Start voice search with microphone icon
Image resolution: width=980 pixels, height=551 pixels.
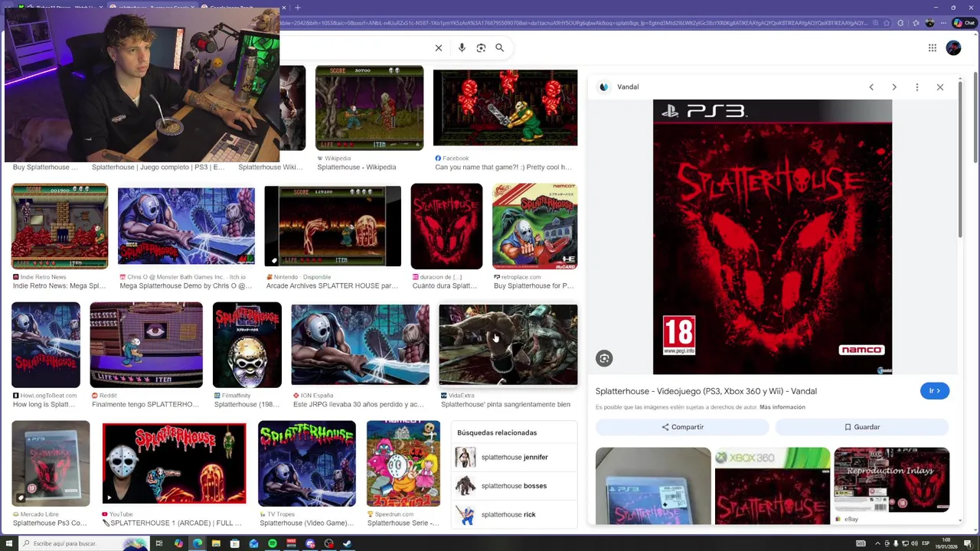click(x=462, y=47)
